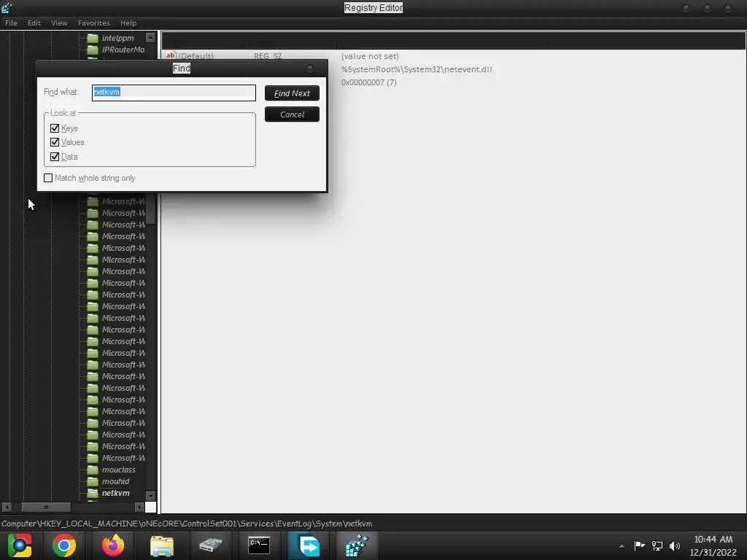Enable Match whole string only
The width and height of the screenshot is (747, 560).
coord(48,178)
